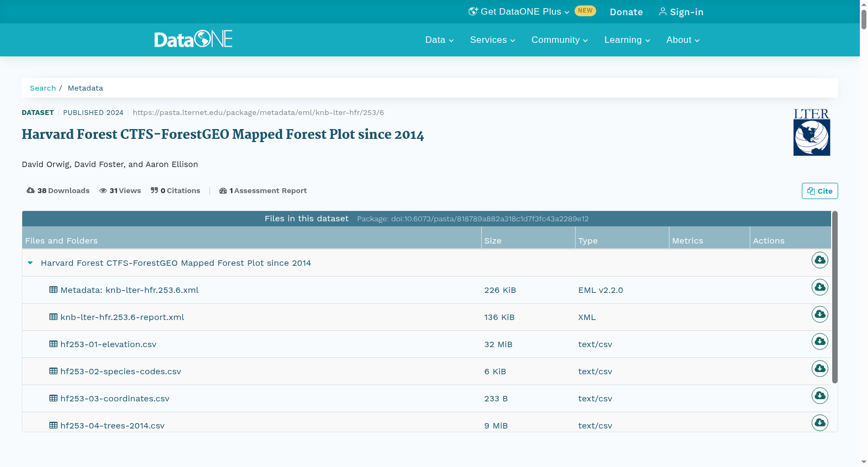The image size is (868, 467).
Task: Open the Services menu
Action: tap(493, 40)
